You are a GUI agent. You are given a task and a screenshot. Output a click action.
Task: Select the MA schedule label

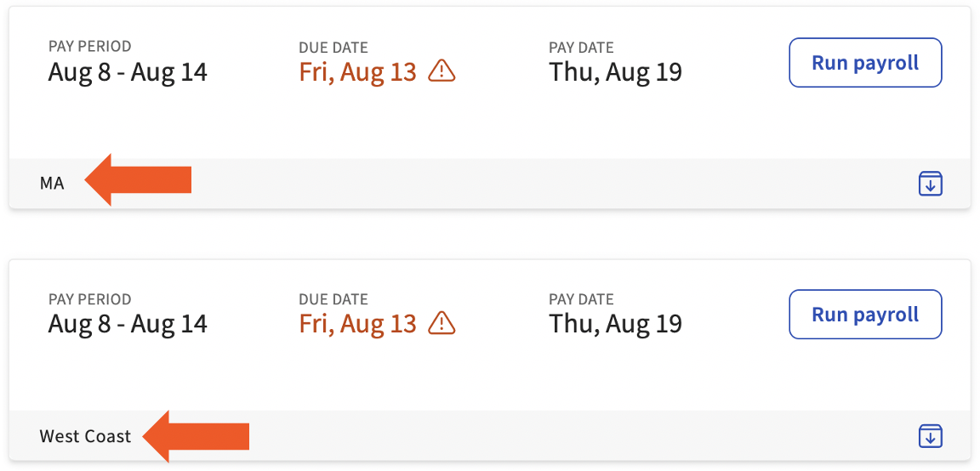[x=52, y=184]
